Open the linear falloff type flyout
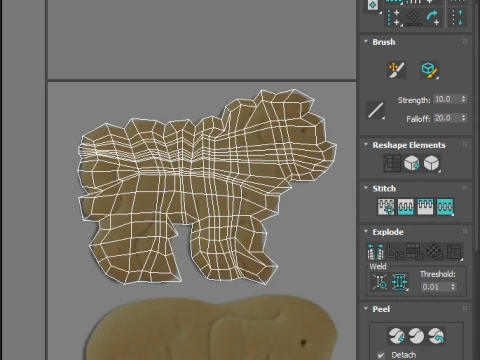 (x=376, y=110)
